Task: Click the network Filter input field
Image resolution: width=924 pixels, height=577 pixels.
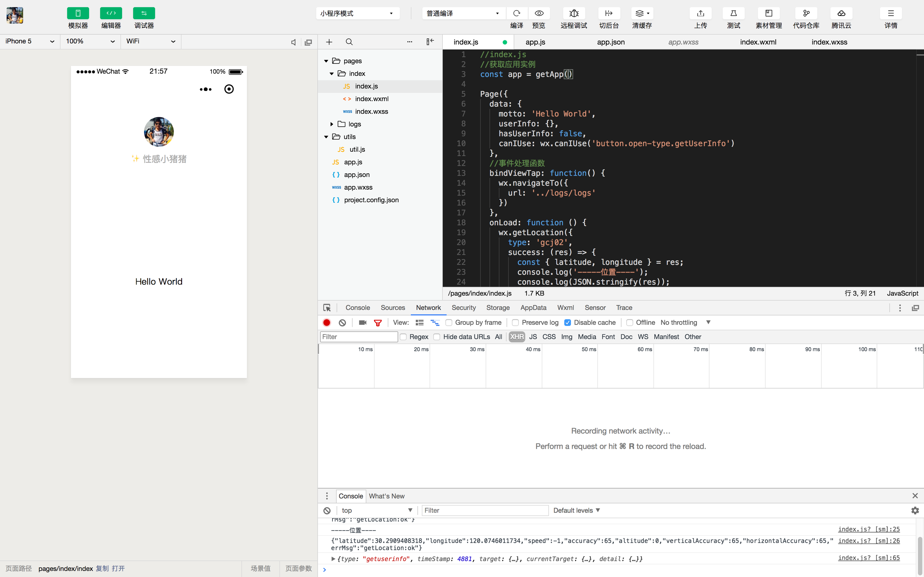Action: pyautogui.click(x=358, y=336)
